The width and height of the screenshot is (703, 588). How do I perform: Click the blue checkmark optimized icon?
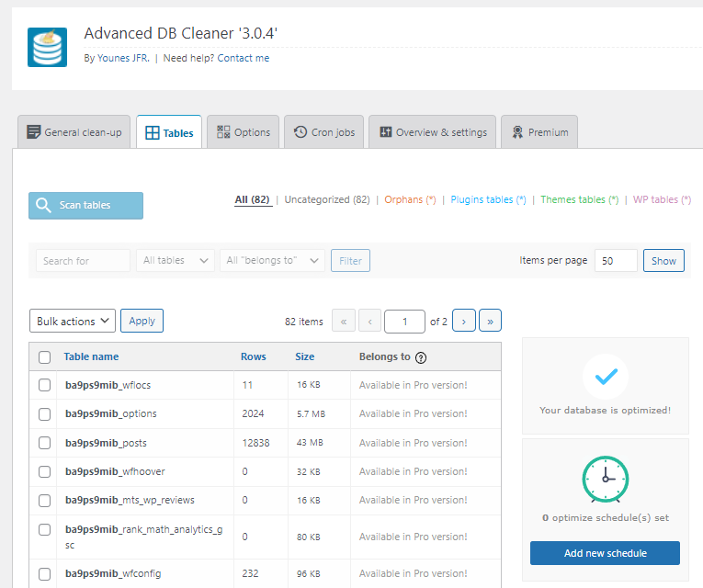[606, 376]
